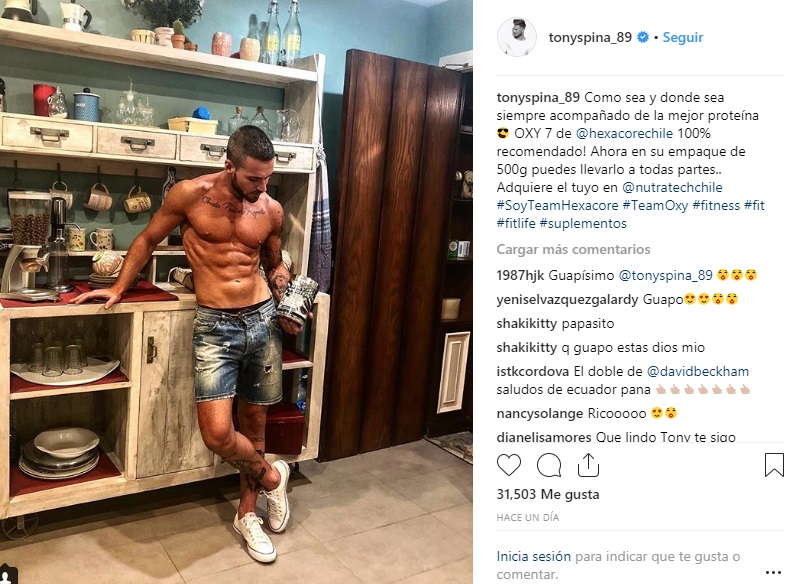Screen dimensions: 790x584
Task: Click the tagged-people icon on photo corner
Action: 8,576
